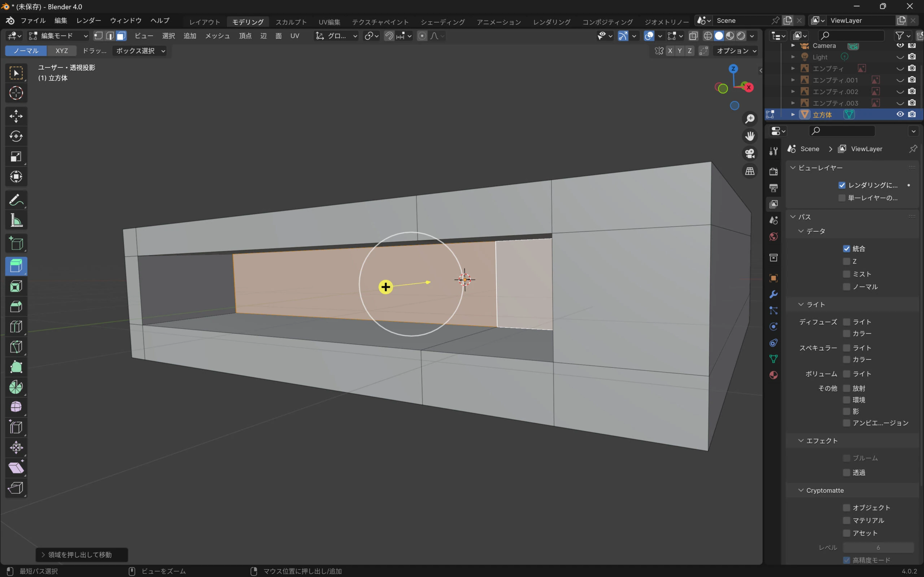Select the Rotate tool icon
Image resolution: width=924 pixels, height=577 pixels.
(16, 136)
